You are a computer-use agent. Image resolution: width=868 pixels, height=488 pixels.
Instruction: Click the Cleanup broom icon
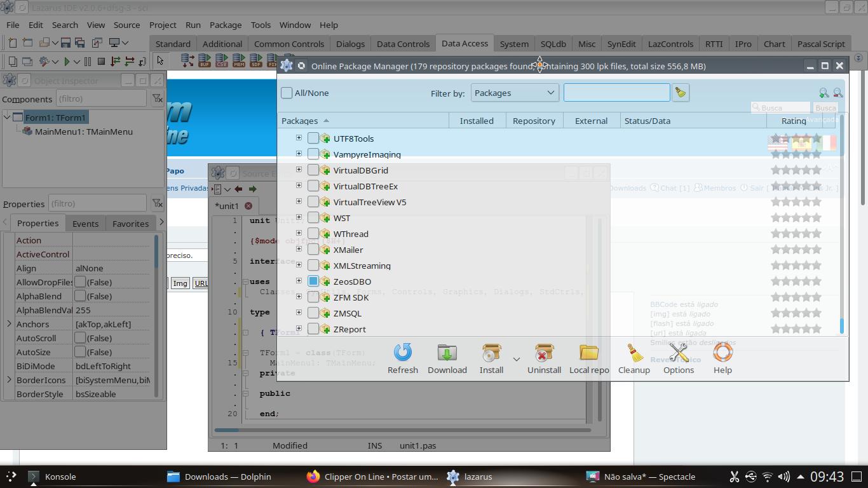pos(634,353)
